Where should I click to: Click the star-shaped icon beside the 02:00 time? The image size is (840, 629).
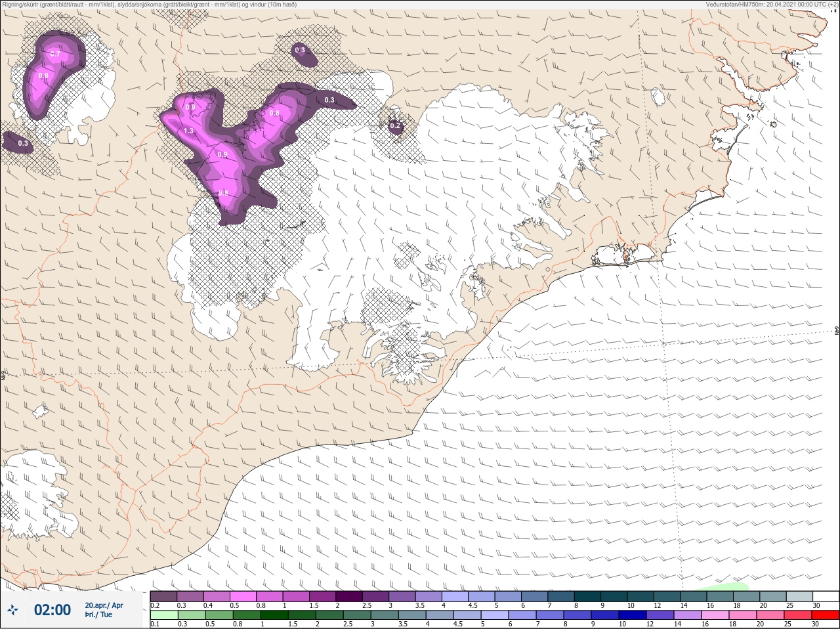click(x=12, y=611)
